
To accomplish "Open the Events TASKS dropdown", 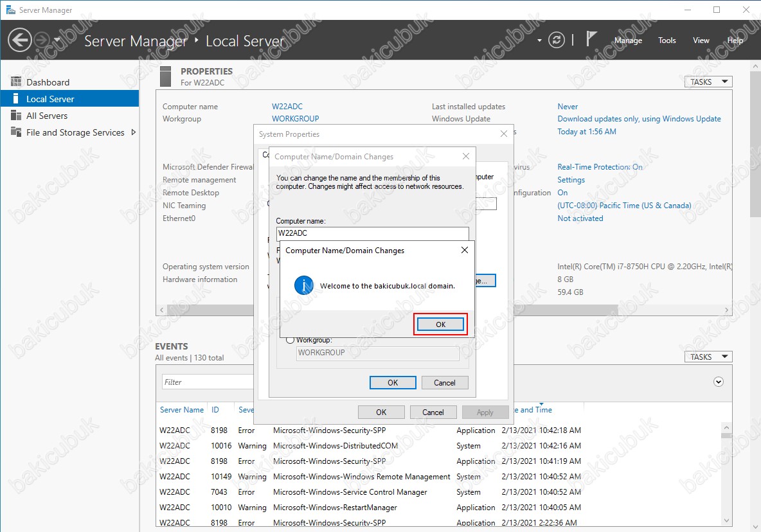I will [x=708, y=357].
